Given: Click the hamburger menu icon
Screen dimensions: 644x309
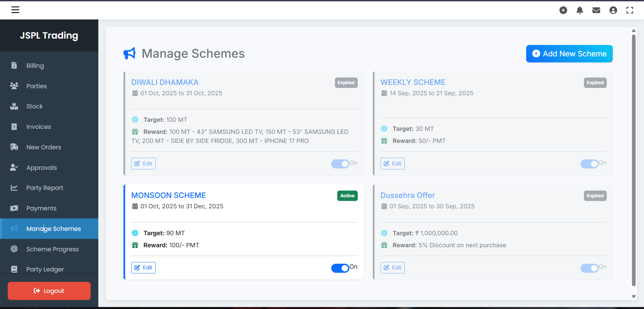Looking at the screenshot, I should (x=15, y=10).
